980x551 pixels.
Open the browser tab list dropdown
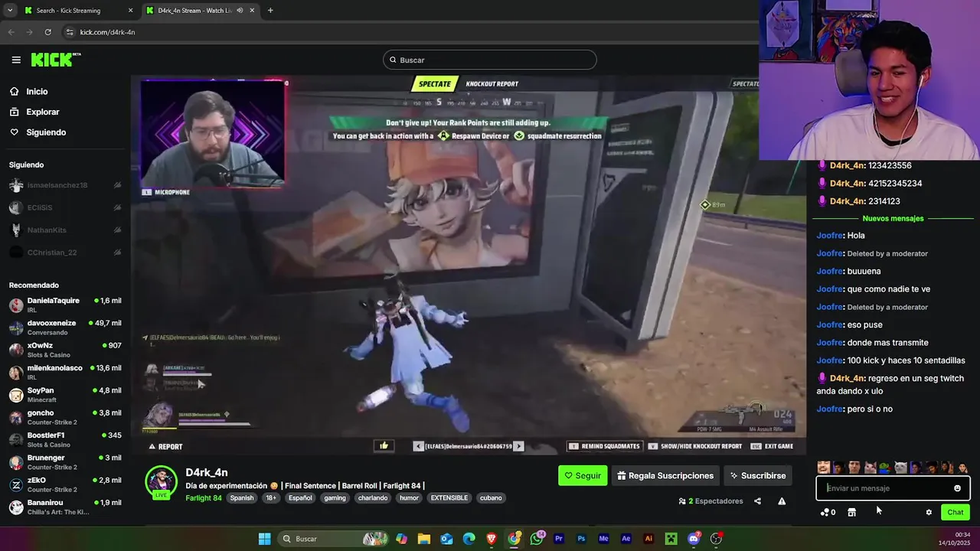[x=10, y=11]
